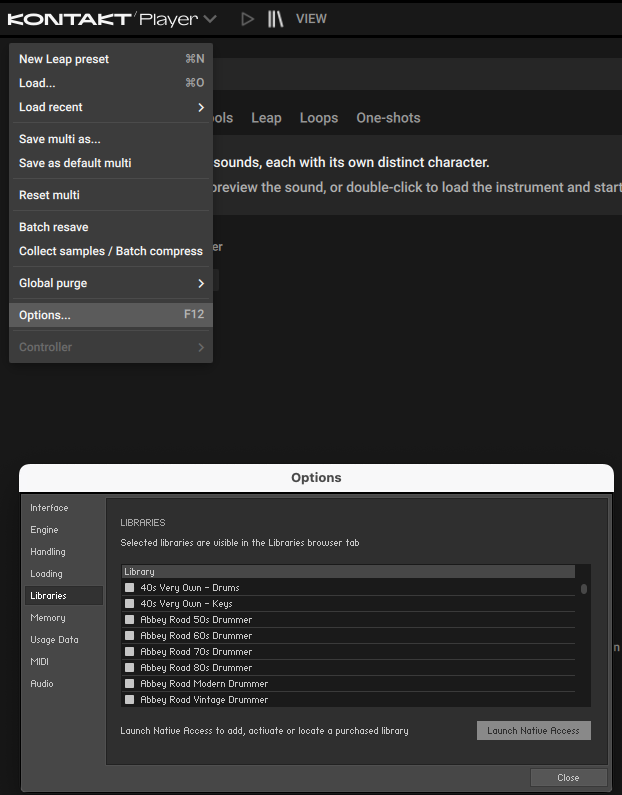Select Save as default multi
The image size is (622, 795).
(111, 163)
